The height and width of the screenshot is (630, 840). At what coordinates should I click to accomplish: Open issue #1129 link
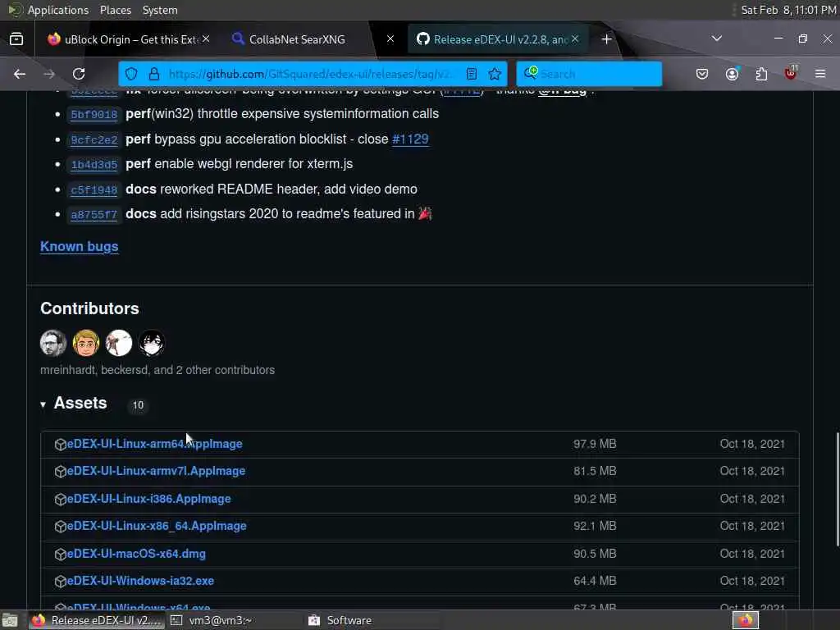click(410, 139)
